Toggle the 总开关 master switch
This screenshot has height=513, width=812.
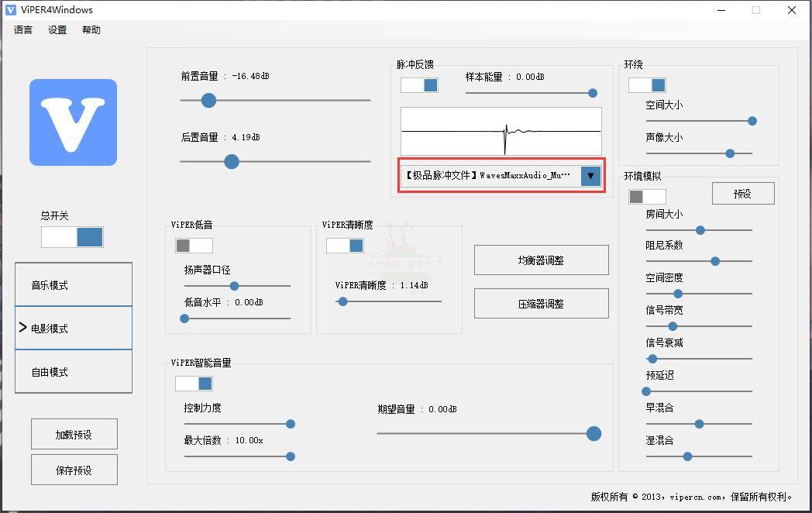point(72,237)
